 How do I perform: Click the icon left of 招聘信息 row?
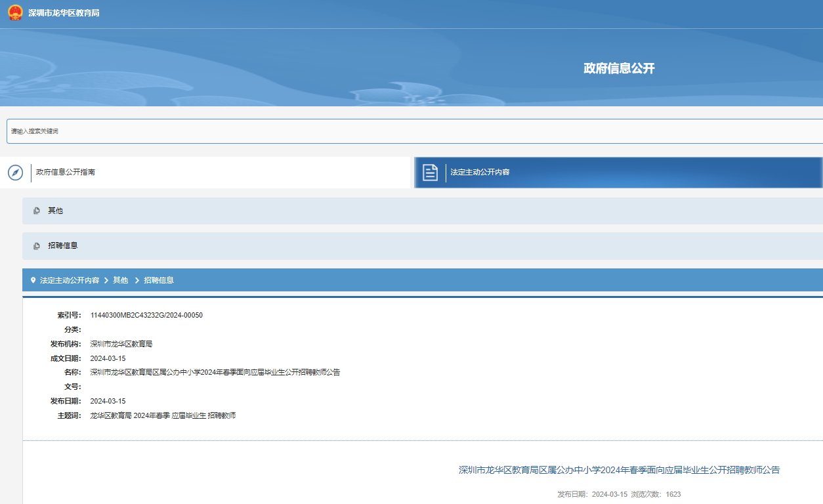37,246
